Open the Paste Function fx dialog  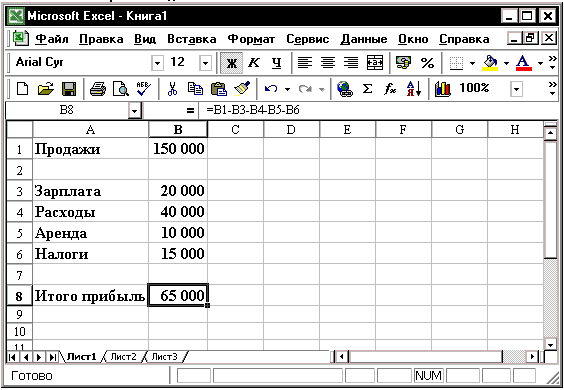click(x=390, y=89)
